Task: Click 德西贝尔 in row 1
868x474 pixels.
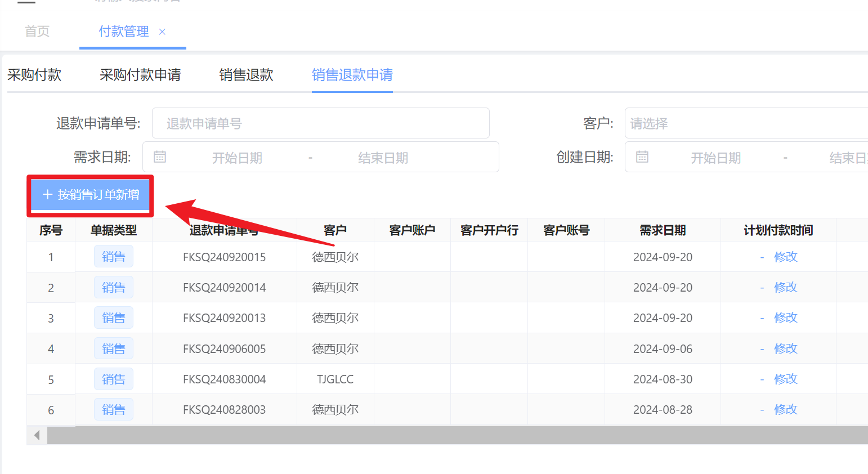Action: pos(335,257)
